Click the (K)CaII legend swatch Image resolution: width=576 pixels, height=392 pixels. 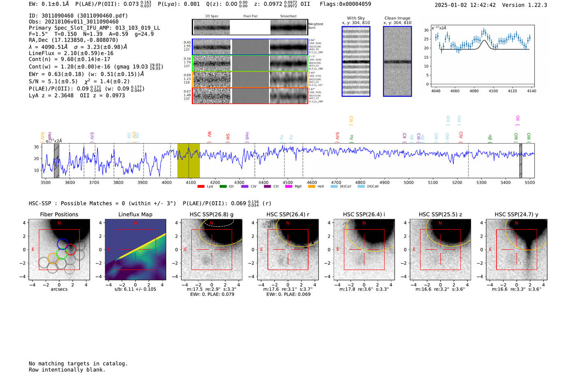coord(334,186)
